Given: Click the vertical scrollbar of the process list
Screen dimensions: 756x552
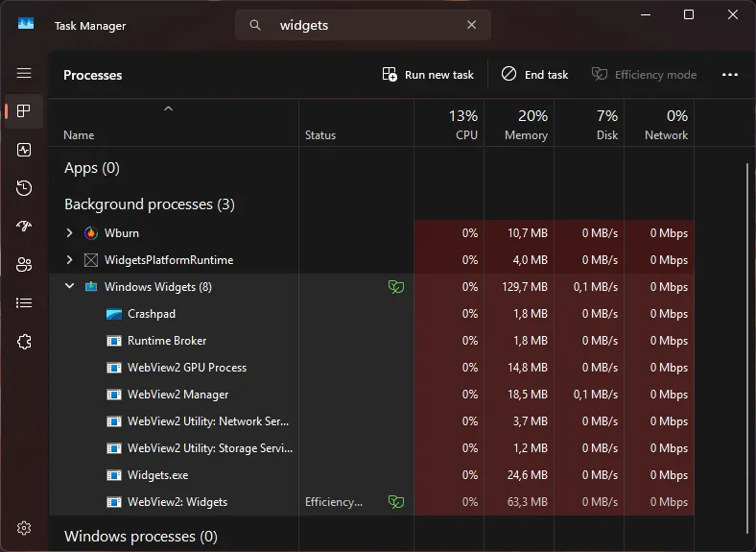Looking at the screenshot, I should click(x=747, y=350).
